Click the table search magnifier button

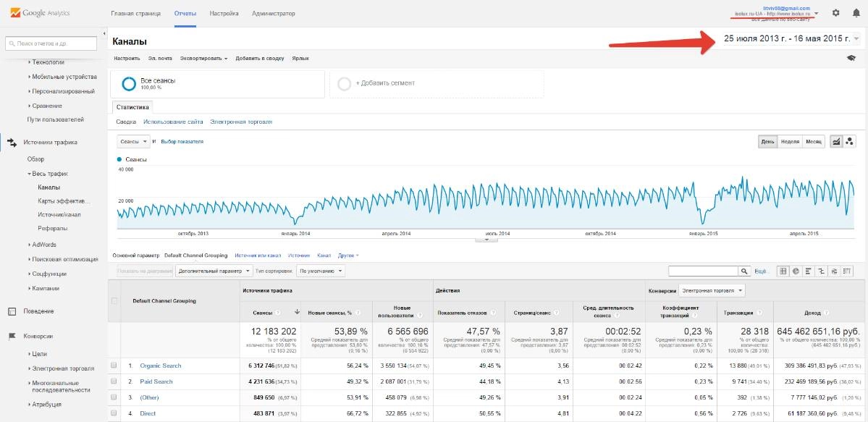tap(744, 271)
